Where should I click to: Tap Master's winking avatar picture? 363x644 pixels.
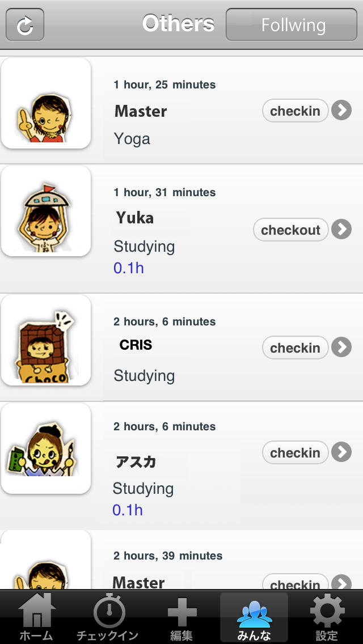tap(46, 103)
